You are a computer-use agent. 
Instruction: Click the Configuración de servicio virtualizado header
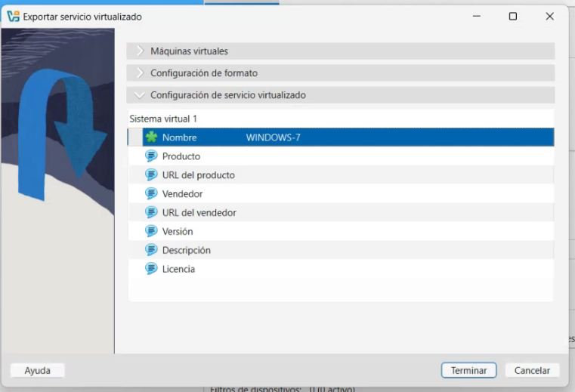tap(341, 95)
